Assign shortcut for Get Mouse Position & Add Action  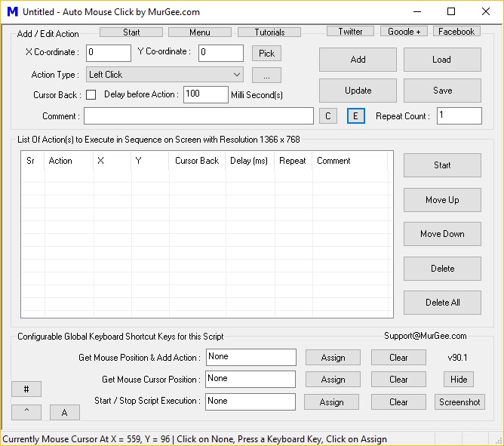pyautogui.click(x=333, y=358)
